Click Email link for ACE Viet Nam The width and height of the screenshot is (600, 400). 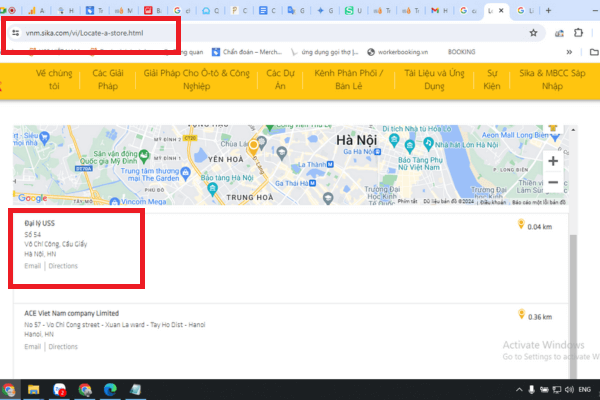(x=33, y=346)
